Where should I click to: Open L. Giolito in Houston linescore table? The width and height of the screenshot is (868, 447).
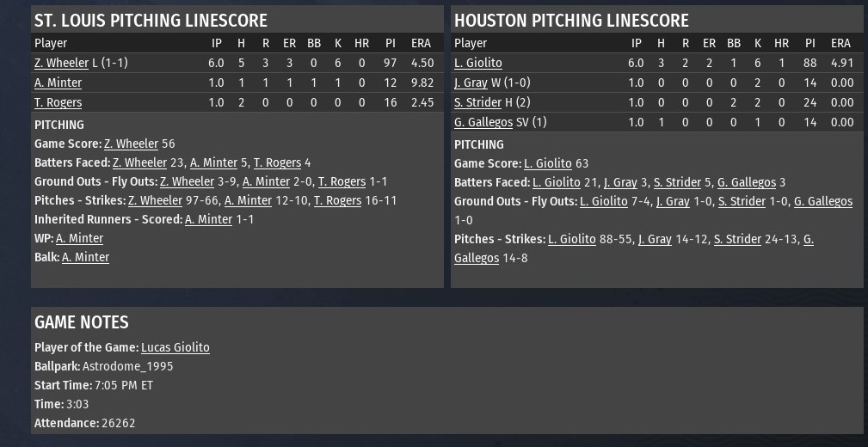(x=477, y=63)
